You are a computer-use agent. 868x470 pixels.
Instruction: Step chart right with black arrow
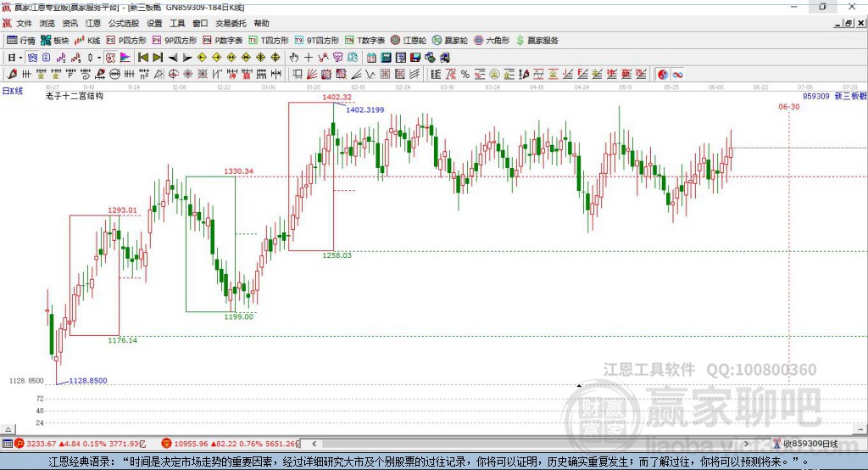pyautogui.click(x=187, y=58)
